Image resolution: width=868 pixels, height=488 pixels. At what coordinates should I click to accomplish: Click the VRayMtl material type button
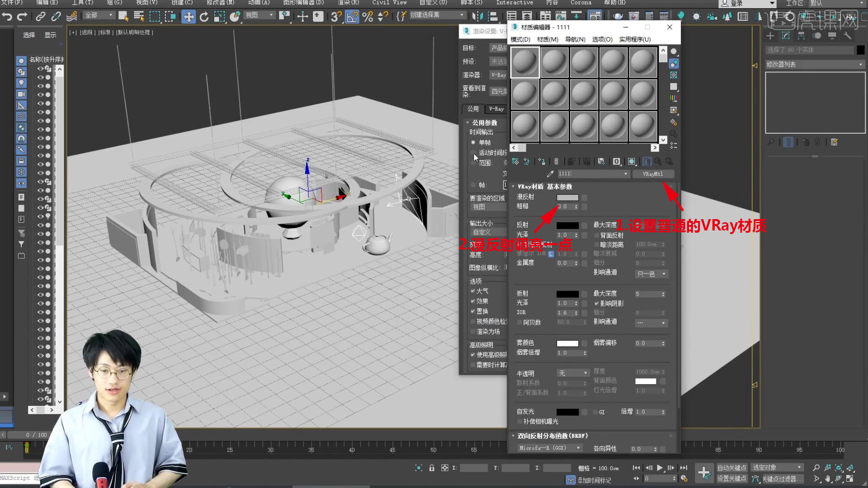click(653, 174)
